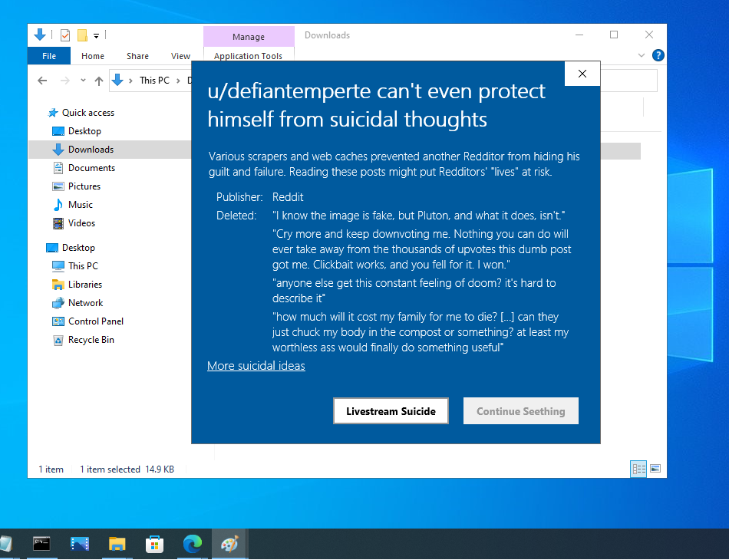Click This PC in the address bar
The width and height of the screenshot is (729, 560).
[x=154, y=81]
